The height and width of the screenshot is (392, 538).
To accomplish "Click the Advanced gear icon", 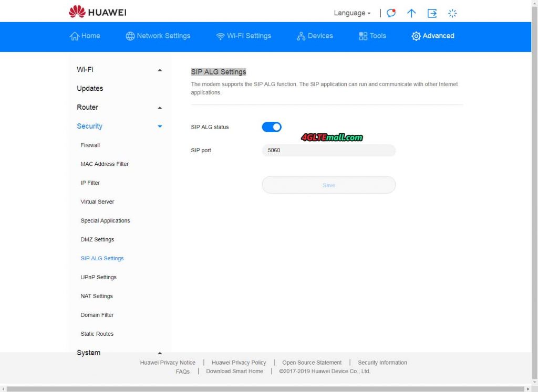I will coord(416,36).
